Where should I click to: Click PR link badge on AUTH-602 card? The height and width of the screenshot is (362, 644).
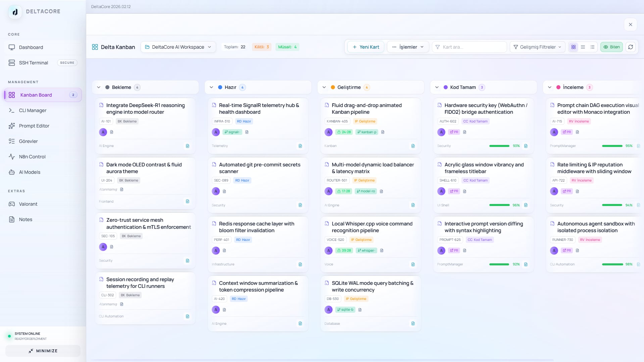click(454, 132)
